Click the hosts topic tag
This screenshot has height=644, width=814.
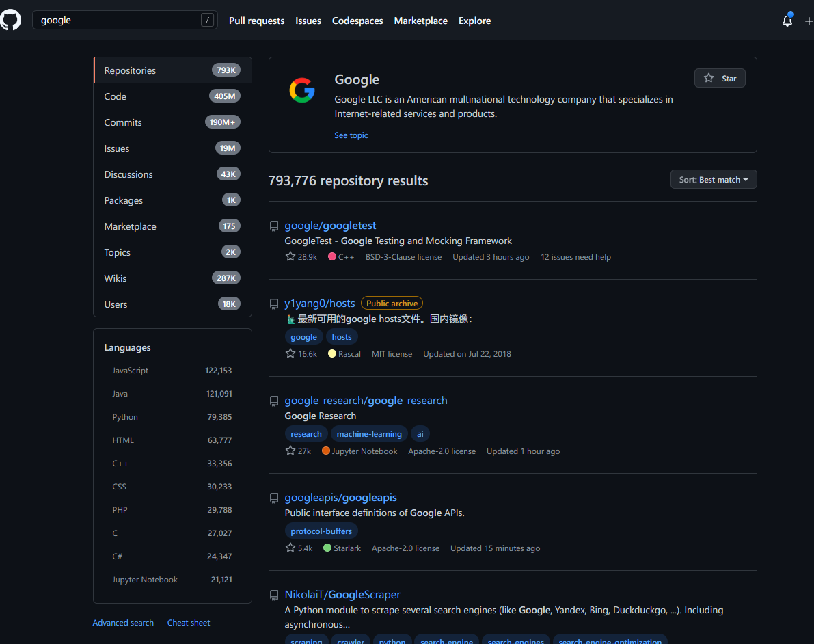point(342,337)
